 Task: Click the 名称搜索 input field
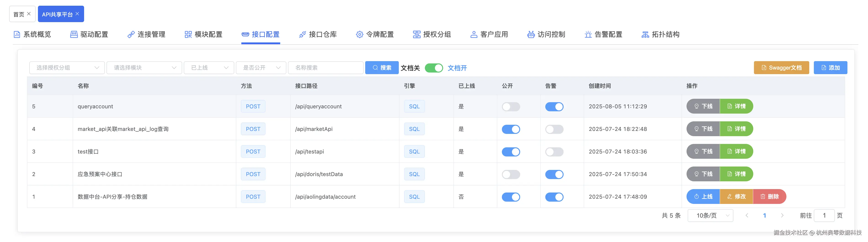(x=326, y=68)
